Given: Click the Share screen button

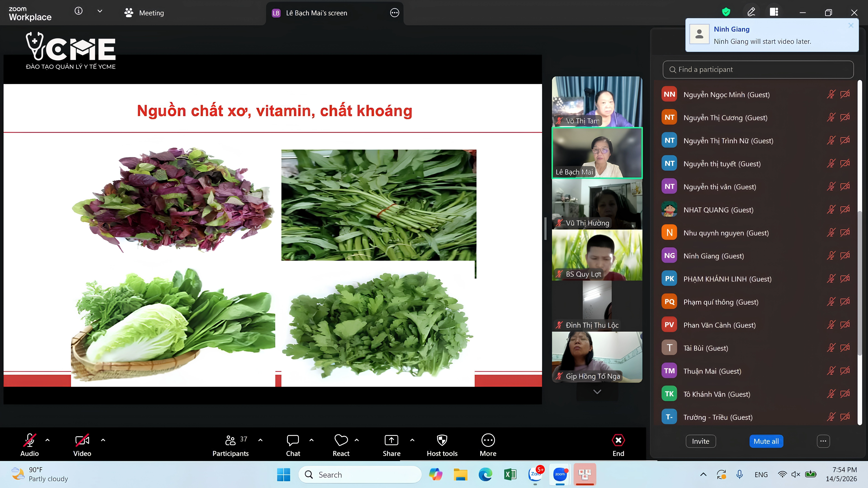Looking at the screenshot, I should (392, 445).
